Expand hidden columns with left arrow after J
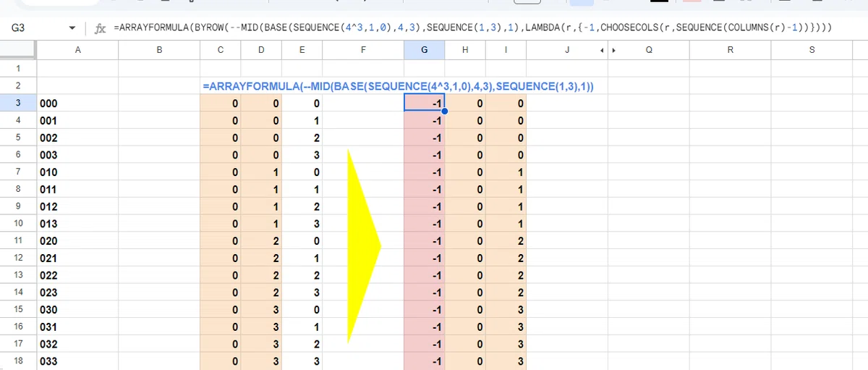 point(603,50)
